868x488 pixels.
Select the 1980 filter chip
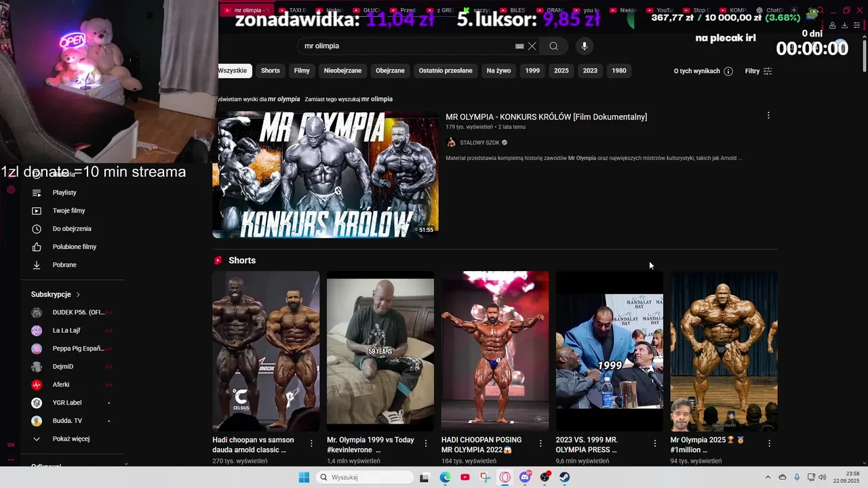point(619,70)
